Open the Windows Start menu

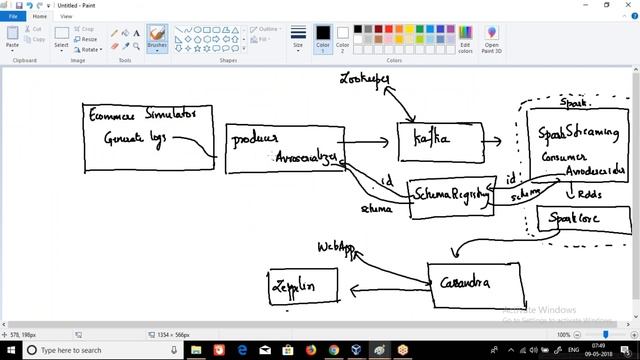pos(11,350)
